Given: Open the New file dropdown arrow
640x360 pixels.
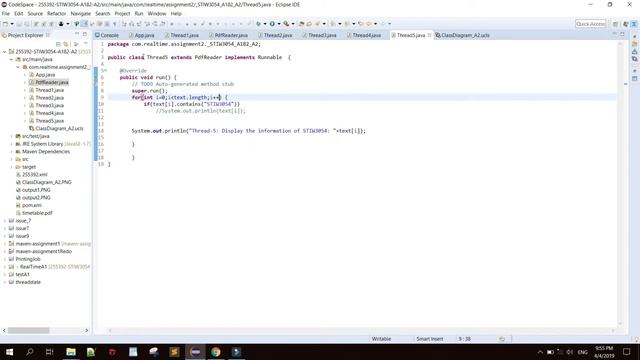Looking at the screenshot, I should (12, 24).
